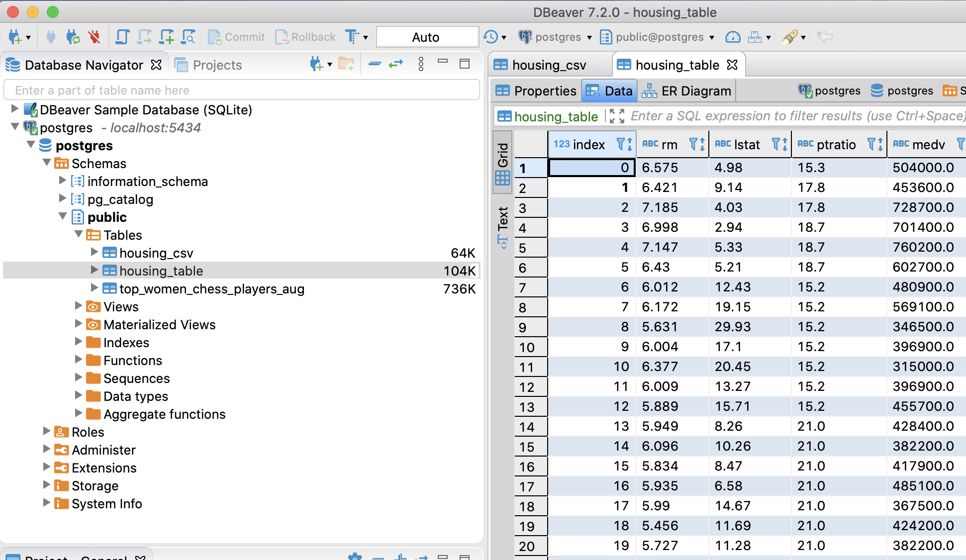Screen dimensions: 966x560
Task: Click the Disconnect red plug icon
Action: (94, 37)
